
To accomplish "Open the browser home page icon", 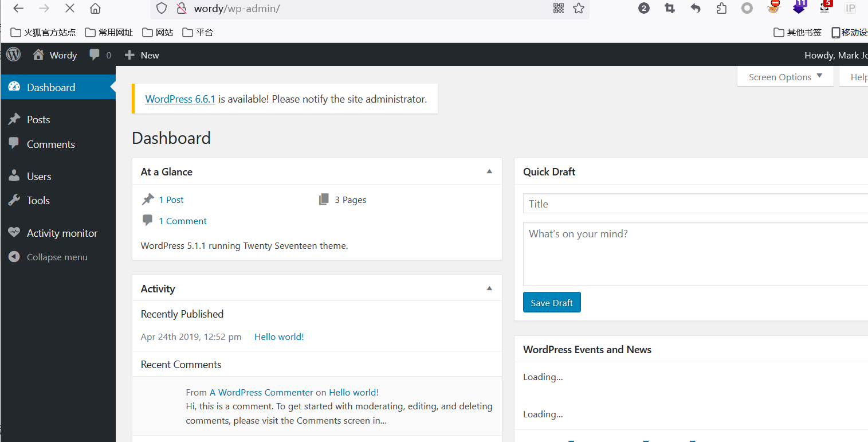I will click(96, 8).
